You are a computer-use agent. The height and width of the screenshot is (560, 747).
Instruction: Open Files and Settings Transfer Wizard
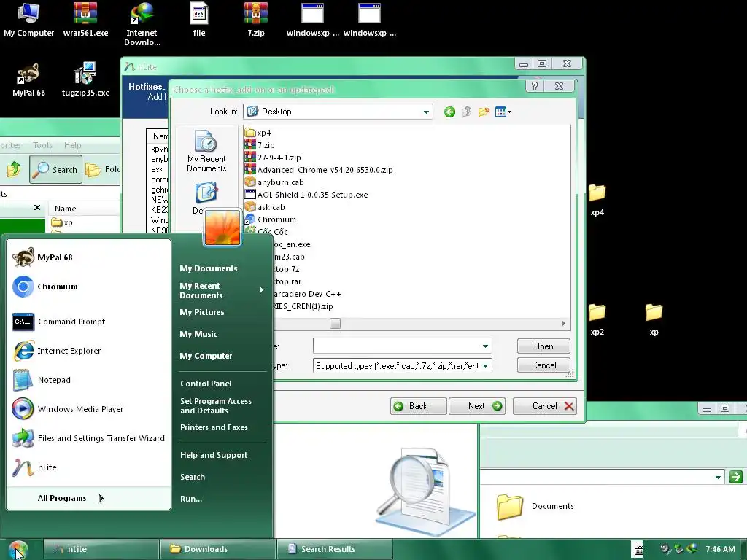pyautogui.click(x=88, y=438)
